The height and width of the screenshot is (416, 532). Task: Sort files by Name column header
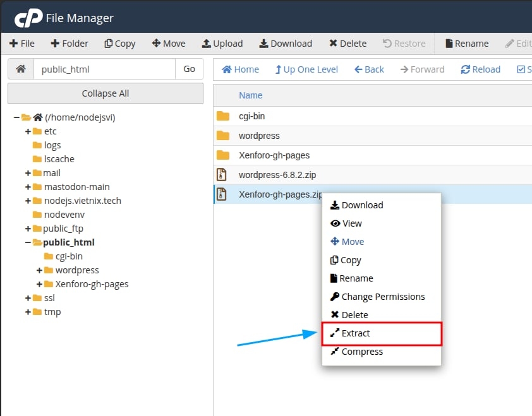click(x=250, y=95)
